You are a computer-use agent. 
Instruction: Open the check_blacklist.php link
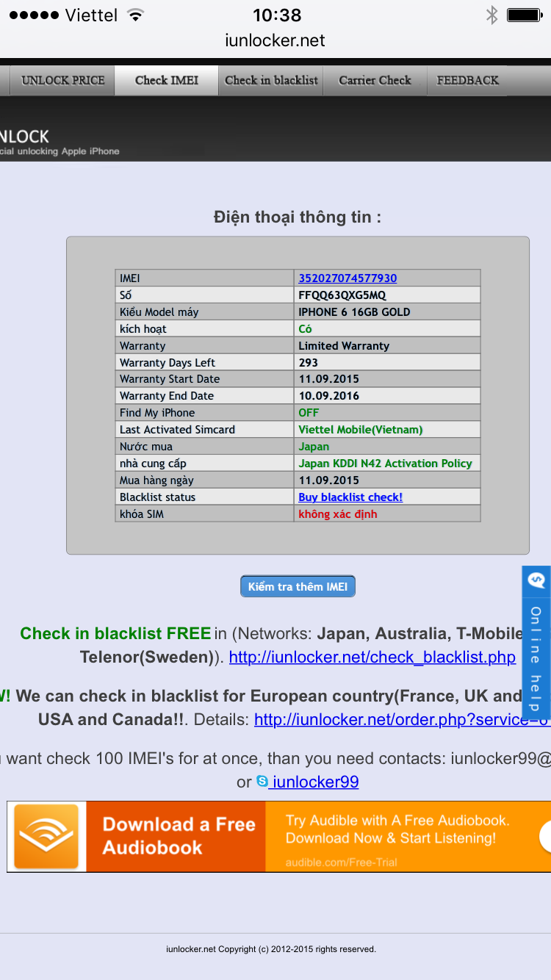pos(372,657)
